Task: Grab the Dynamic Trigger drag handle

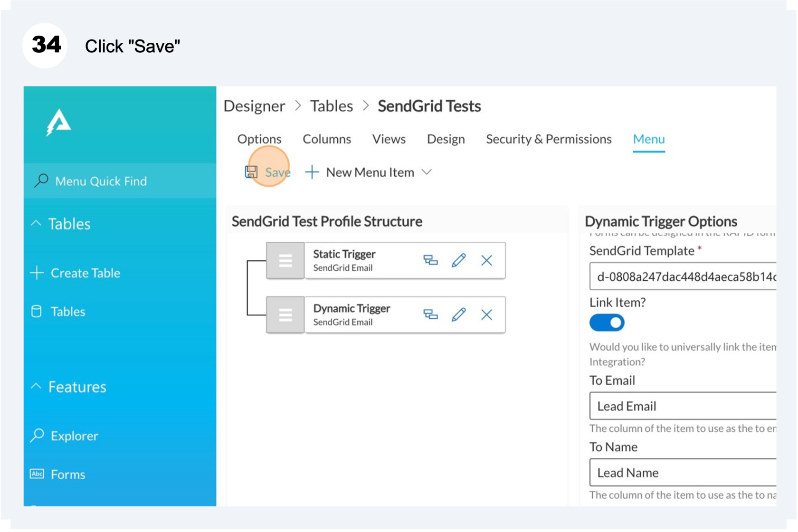Action: click(x=285, y=315)
